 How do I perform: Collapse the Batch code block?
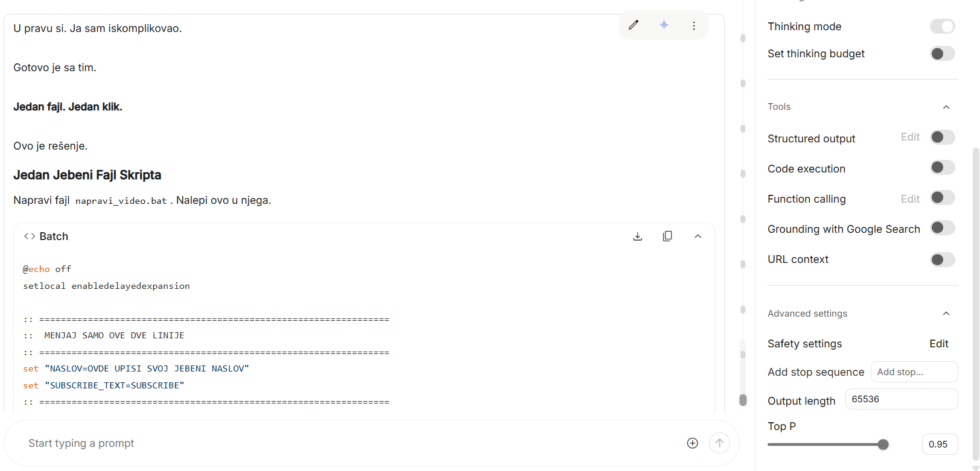point(698,236)
